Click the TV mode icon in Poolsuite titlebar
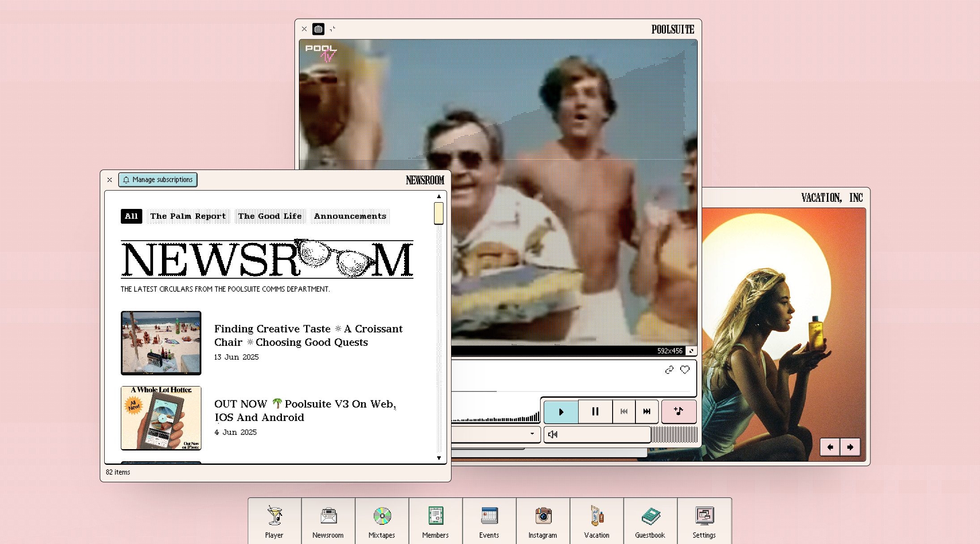 318,29
